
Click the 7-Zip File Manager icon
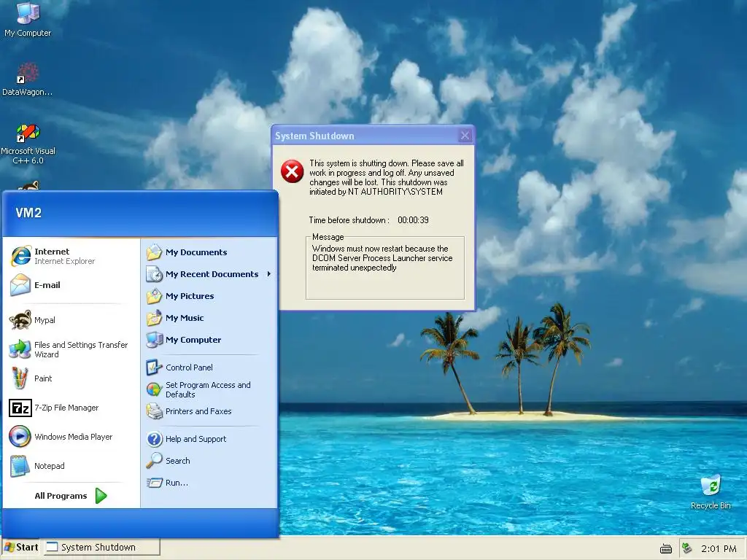click(20, 408)
